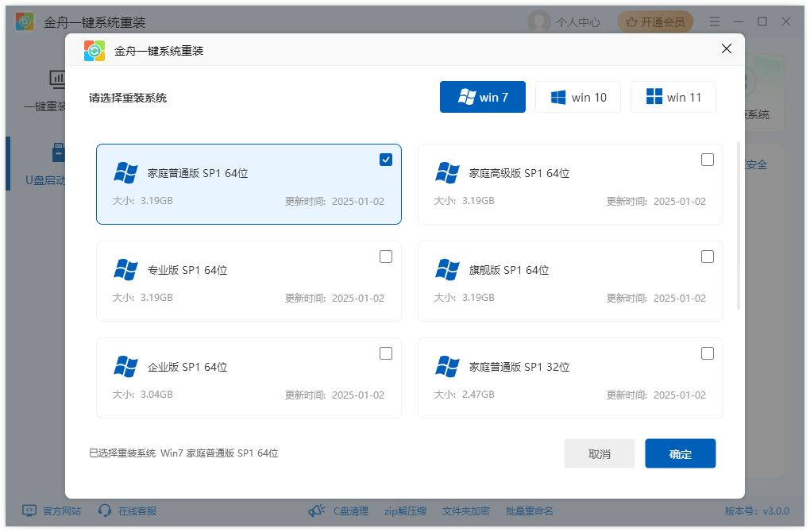The width and height of the screenshot is (810, 532).
Task: Click the win 10 logo icon
Action: coord(558,97)
